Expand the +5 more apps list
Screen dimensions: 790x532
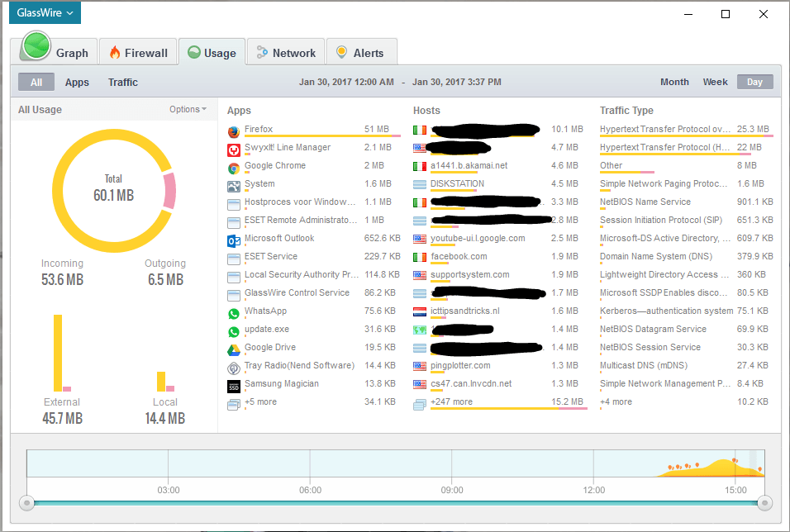pos(260,402)
